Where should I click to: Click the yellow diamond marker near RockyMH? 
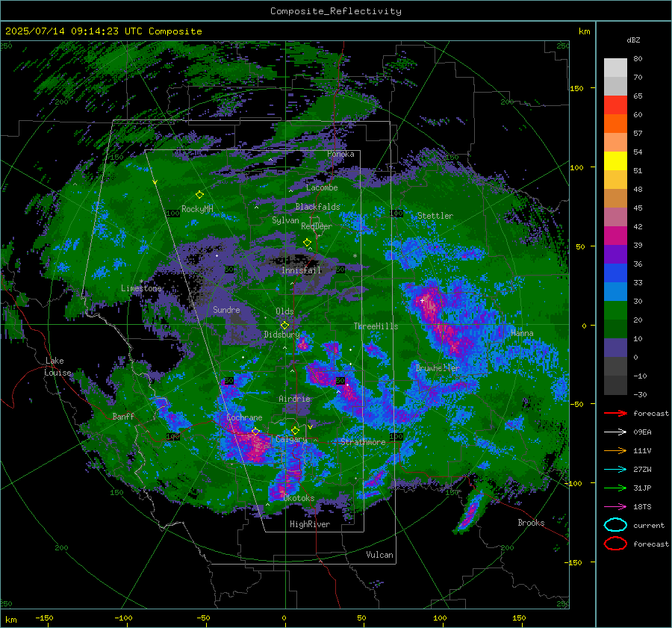(x=199, y=195)
